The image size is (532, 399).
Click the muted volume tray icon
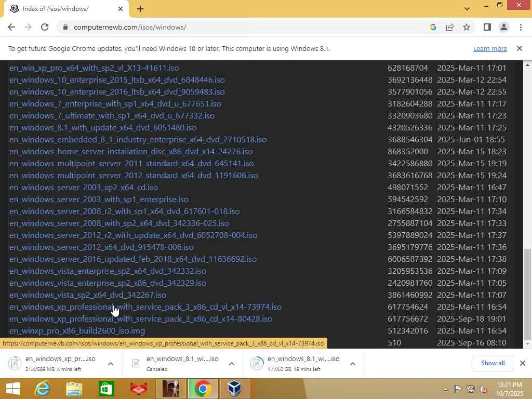click(483, 389)
